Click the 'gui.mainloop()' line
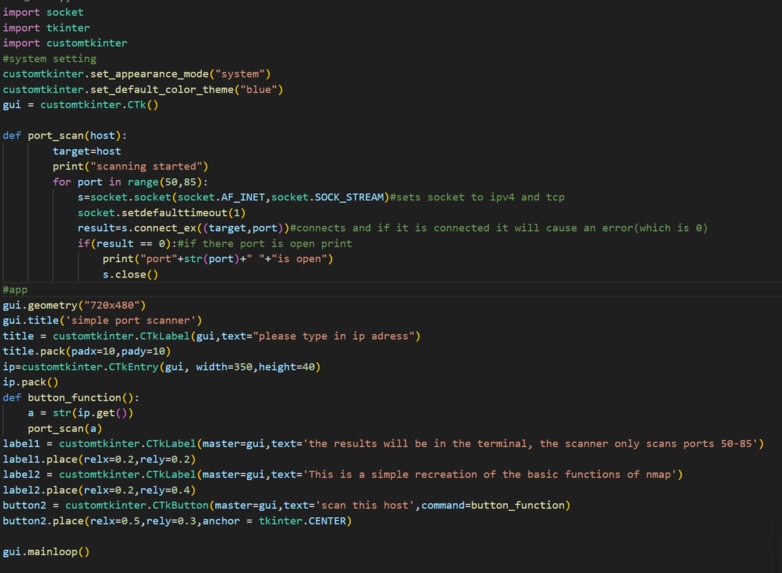Screen dimensions: 782x573 [46, 552]
